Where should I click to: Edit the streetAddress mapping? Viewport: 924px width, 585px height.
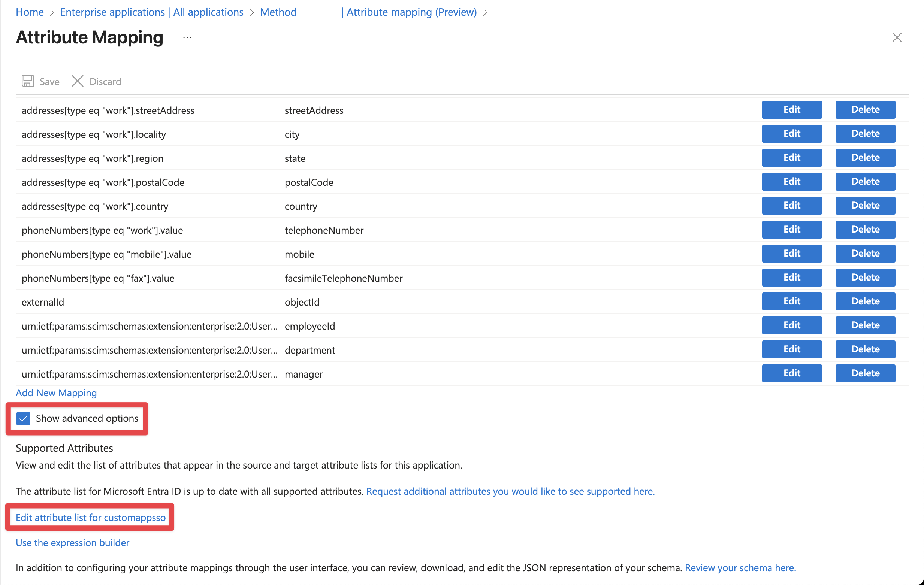click(x=792, y=110)
